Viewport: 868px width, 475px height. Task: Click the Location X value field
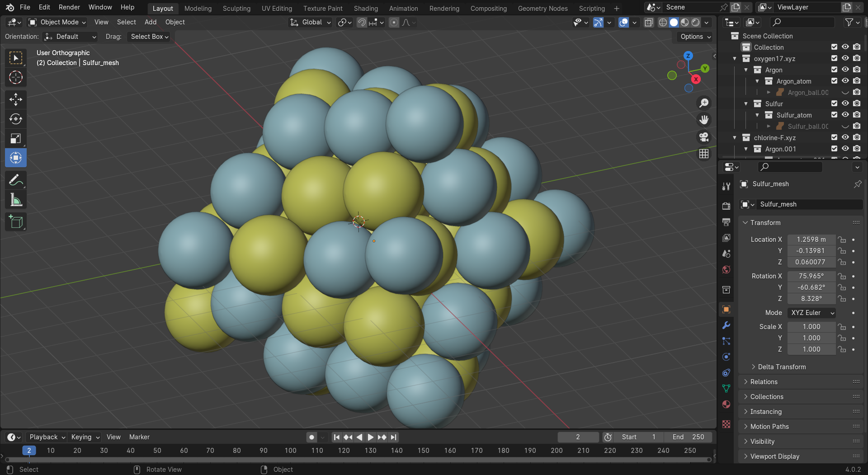(x=811, y=240)
